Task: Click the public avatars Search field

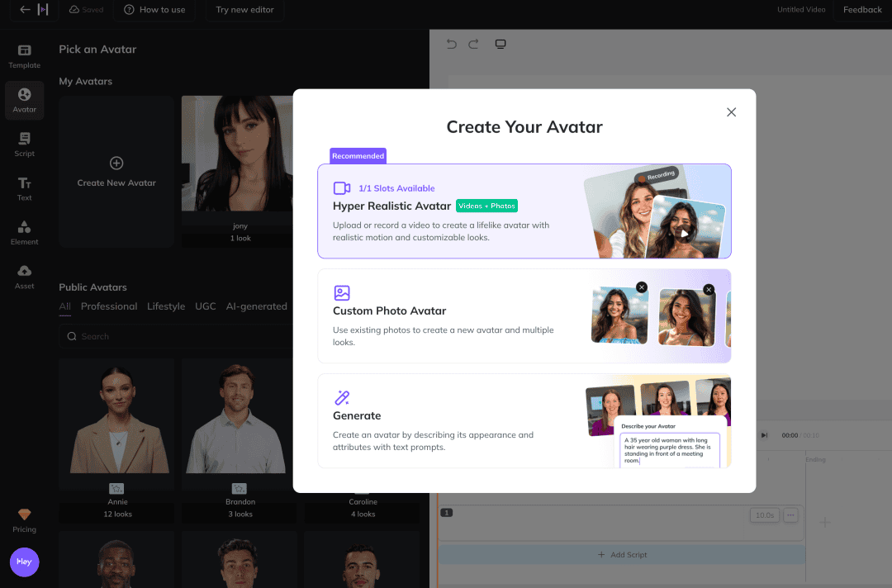Action: [173, 336]
